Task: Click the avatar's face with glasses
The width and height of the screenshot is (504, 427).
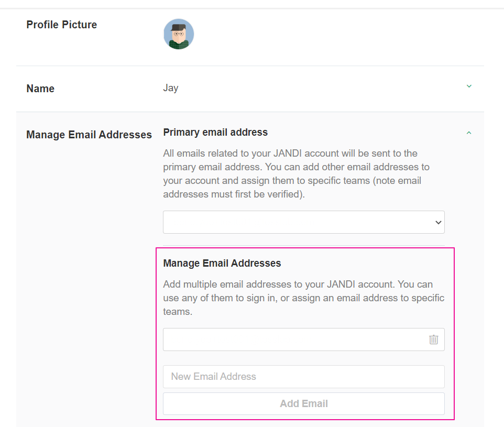Action: point(179,35)
